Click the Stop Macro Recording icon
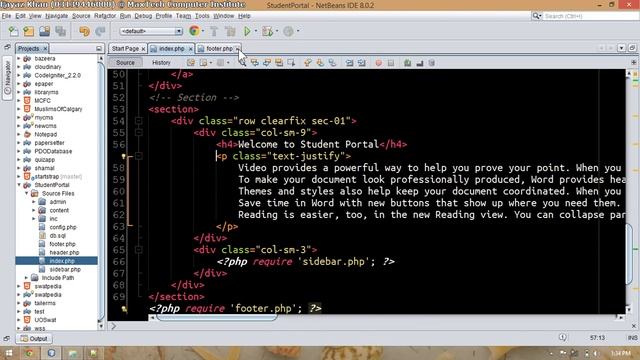This screenshot has width=640, height=360. [x=391, y=63]
